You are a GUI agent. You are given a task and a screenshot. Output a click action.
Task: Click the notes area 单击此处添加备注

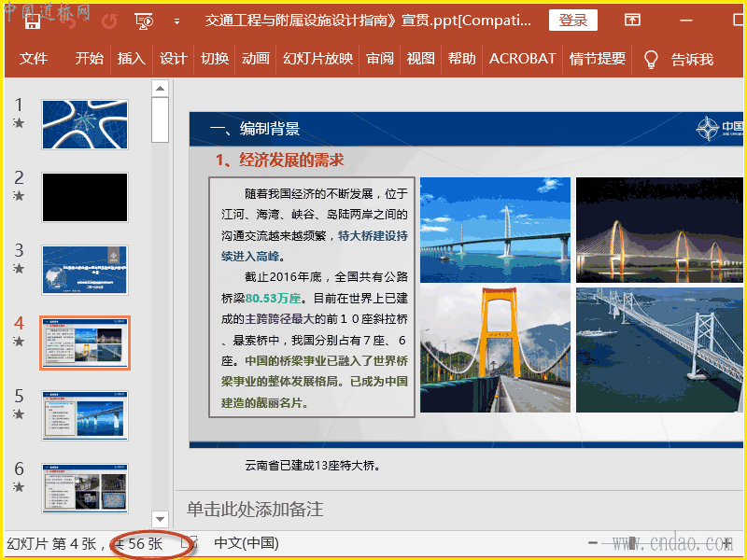[255, 509]
